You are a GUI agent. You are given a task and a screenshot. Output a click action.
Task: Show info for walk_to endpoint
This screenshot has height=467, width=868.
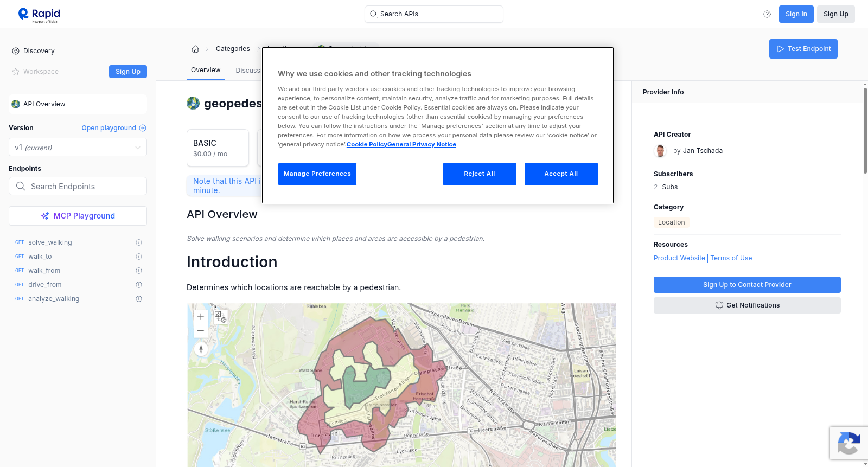click(139, 257)
